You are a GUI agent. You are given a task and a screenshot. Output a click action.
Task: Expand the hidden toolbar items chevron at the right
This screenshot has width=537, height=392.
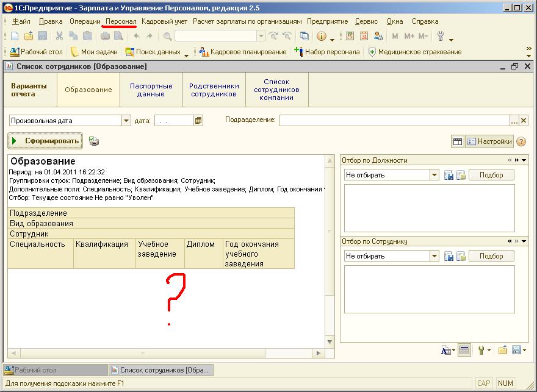pos(529,49)
